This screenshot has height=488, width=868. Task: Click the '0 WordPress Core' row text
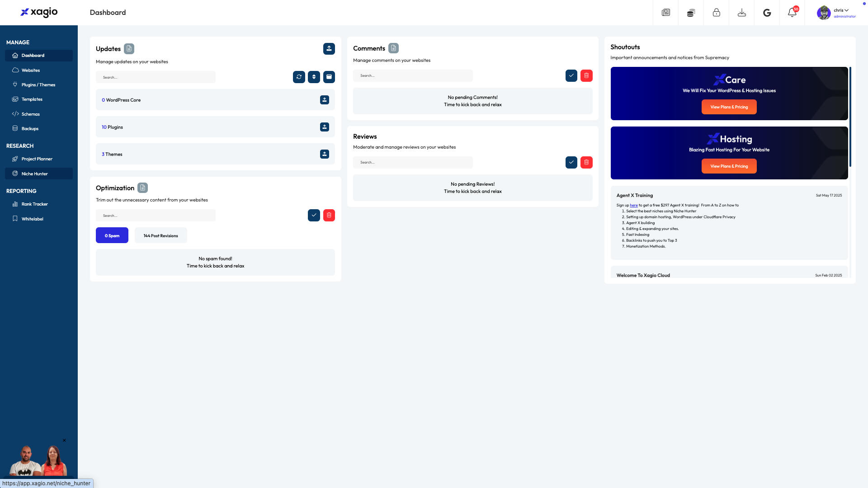click(121, 100)
